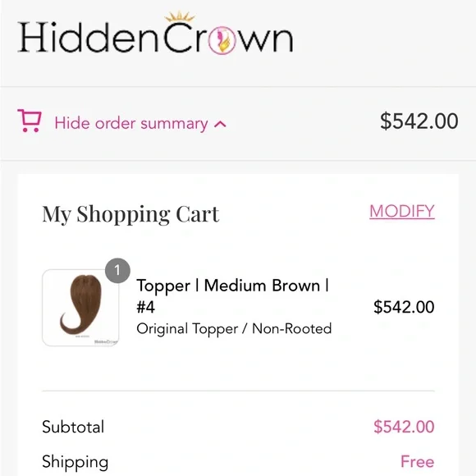The image size is (476, 476).
Task: Click the pink shopping cart icon
Action: click(x=30, y=121)
